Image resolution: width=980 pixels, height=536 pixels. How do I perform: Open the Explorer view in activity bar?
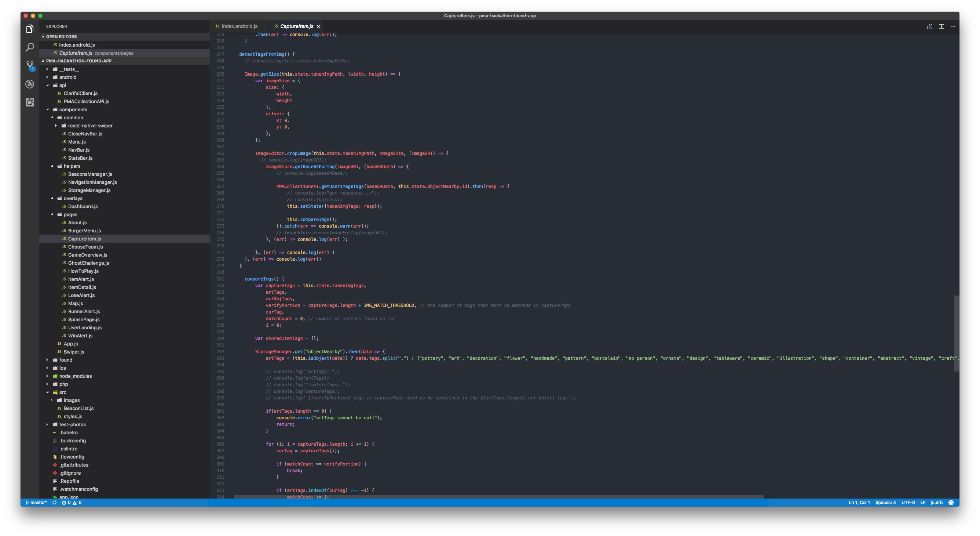[30, 29]
